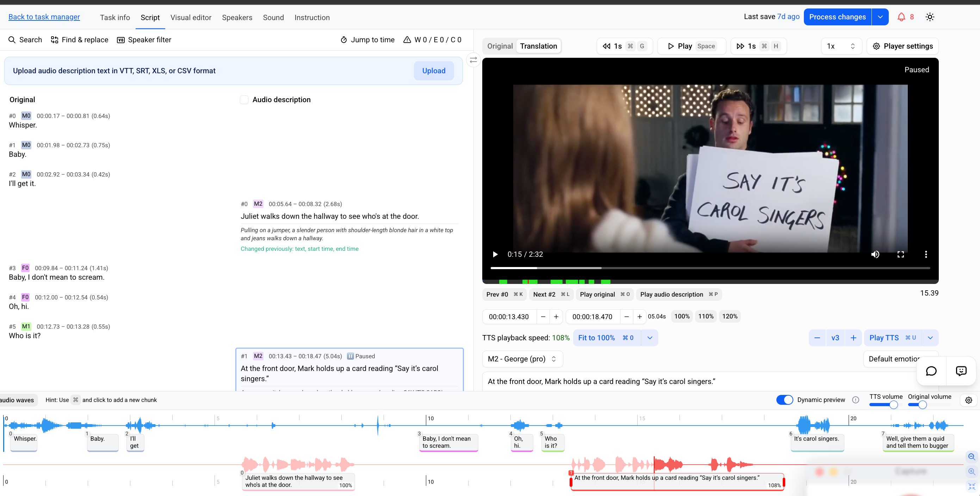Image resolution: width=980 pixels, height=496 pixels.
Task: Expand the Fit to 100% options arrow
Action: click(650, 338)
